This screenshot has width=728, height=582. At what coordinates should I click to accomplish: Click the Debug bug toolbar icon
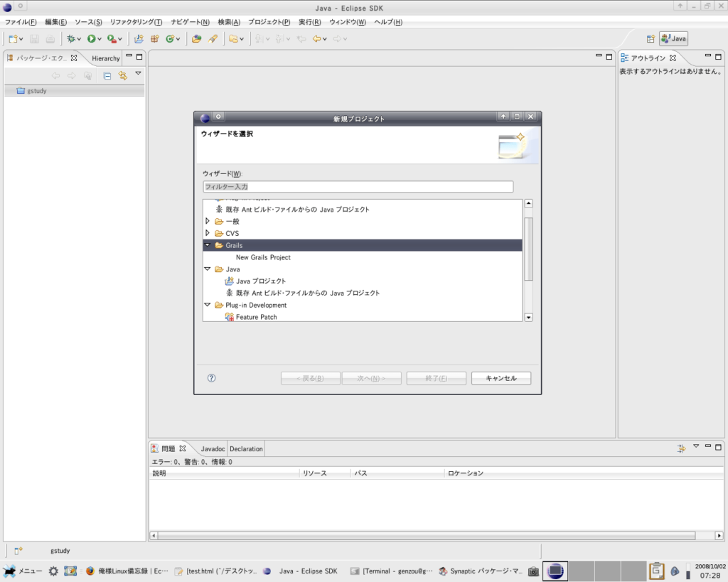(71, 39)
